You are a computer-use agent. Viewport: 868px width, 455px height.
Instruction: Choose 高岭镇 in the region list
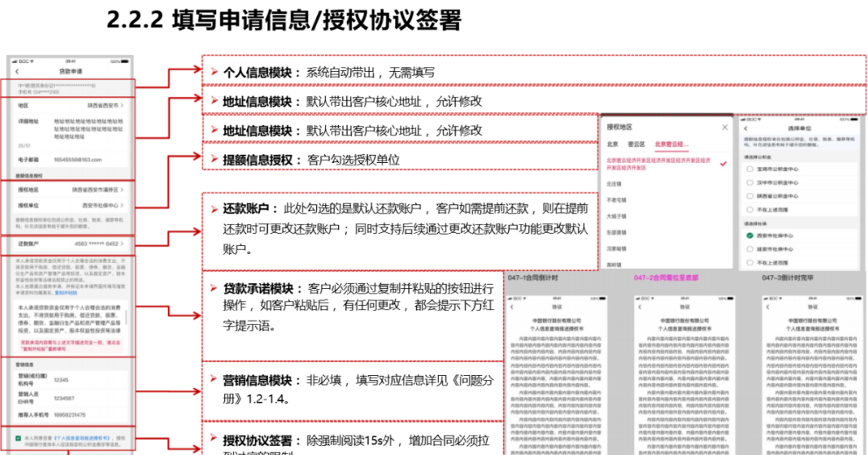click(614, 265)
